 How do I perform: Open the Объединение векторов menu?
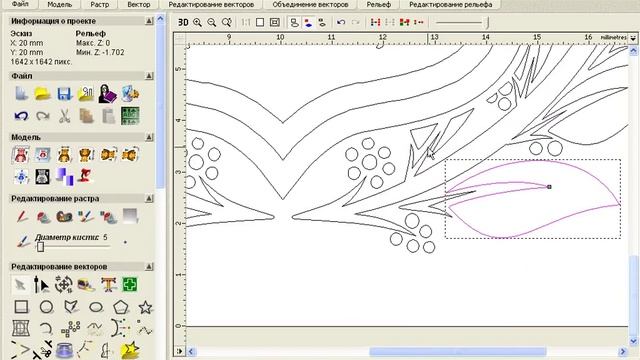click(x=310, y=4)
